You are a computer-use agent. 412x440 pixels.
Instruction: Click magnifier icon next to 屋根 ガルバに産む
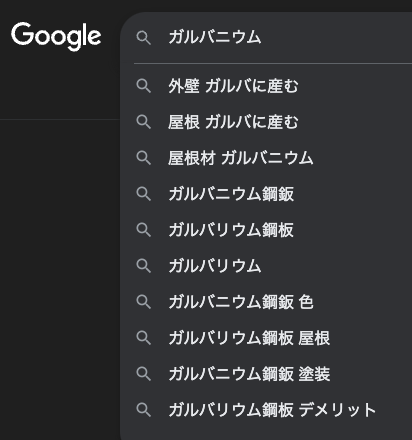(144, 122)
